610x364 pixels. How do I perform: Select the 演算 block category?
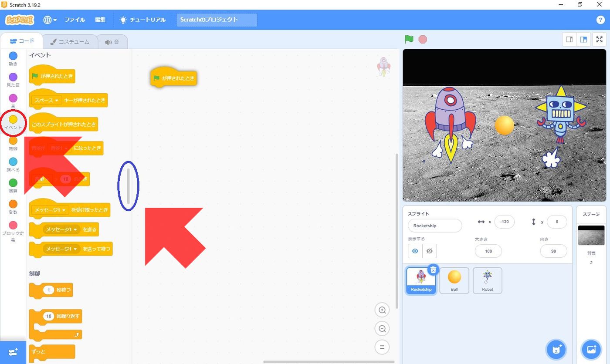(x=13, y=186)
